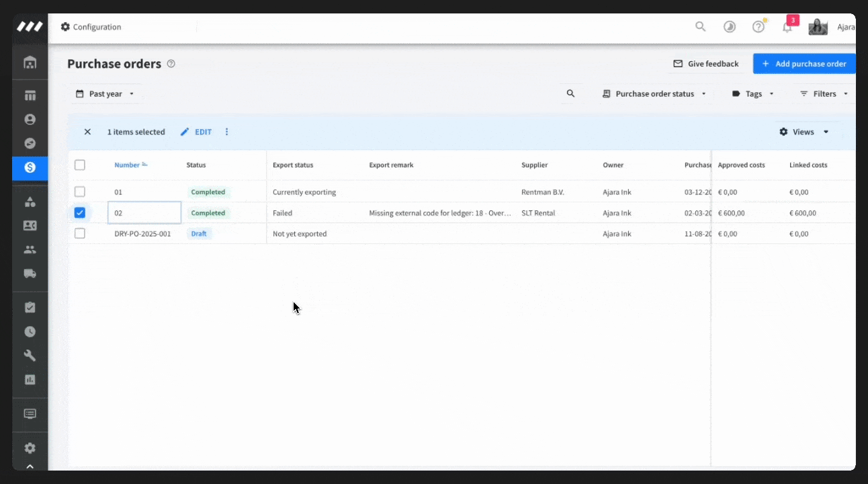Click the Draft status badge
868x484 pixels.
(x=199, y=234)
